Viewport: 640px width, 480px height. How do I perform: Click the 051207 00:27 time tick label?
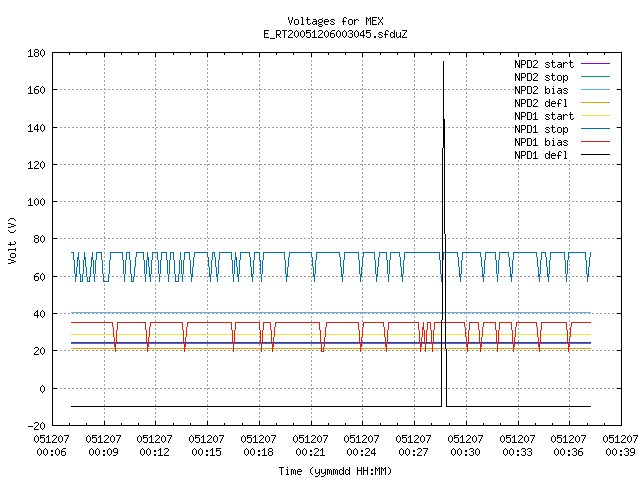[x=413, y=446]
